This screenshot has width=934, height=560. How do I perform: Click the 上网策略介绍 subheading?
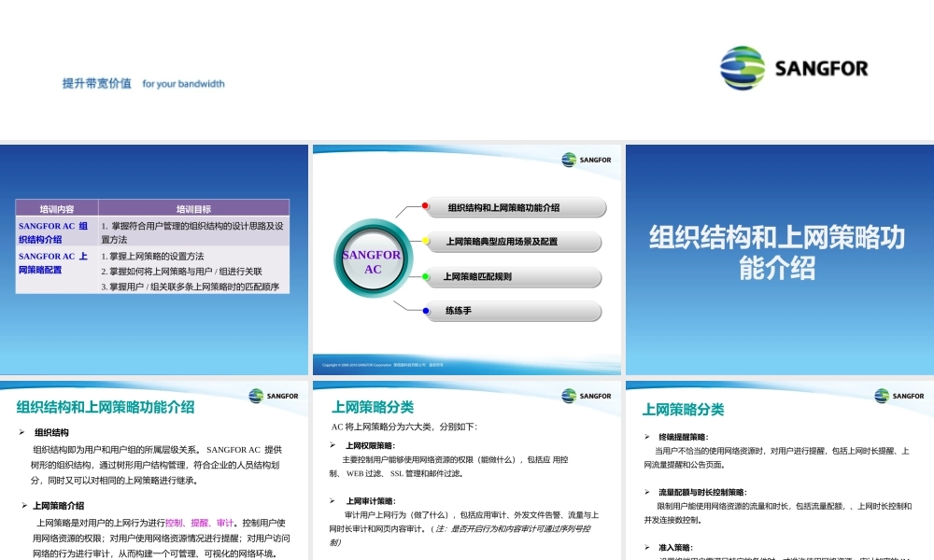[58, 506]
